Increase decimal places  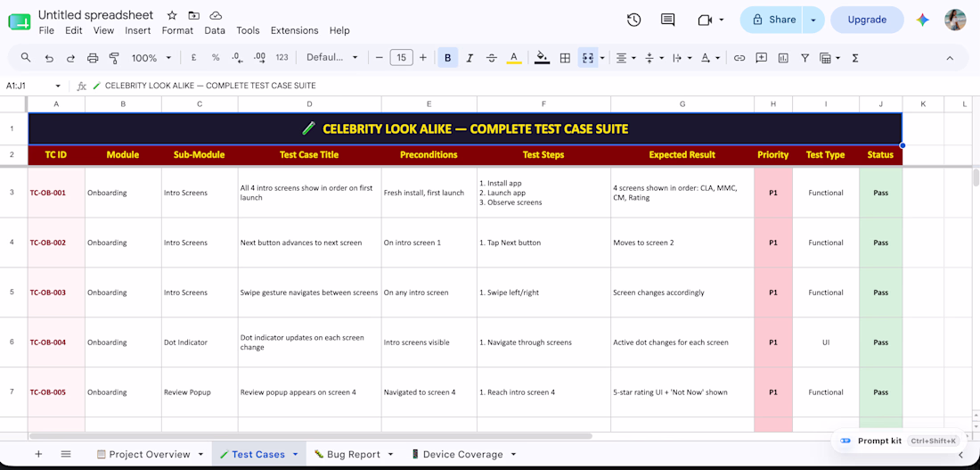pyautogui.click(x=259, y=58)
